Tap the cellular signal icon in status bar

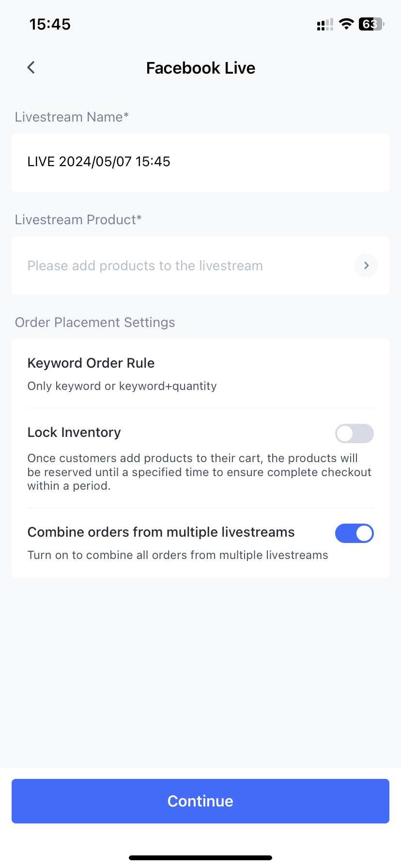tap(325, 24)
